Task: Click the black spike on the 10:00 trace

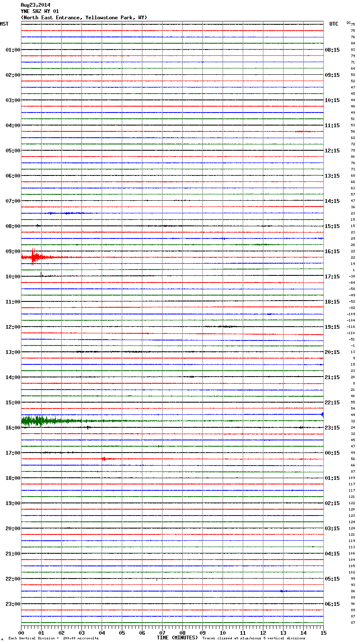Action: [41, 275]
